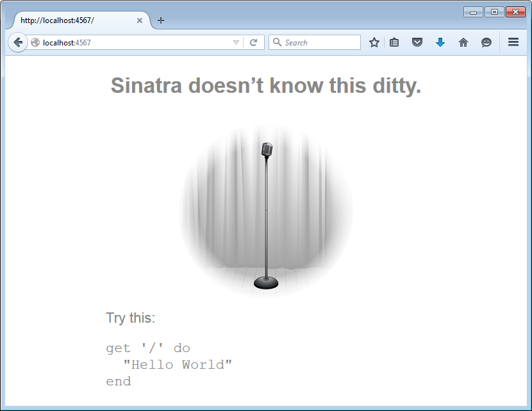The width and height of the screenshot is (532, 411).
Task: Navigate back with the arrow button
Action: 17,42
